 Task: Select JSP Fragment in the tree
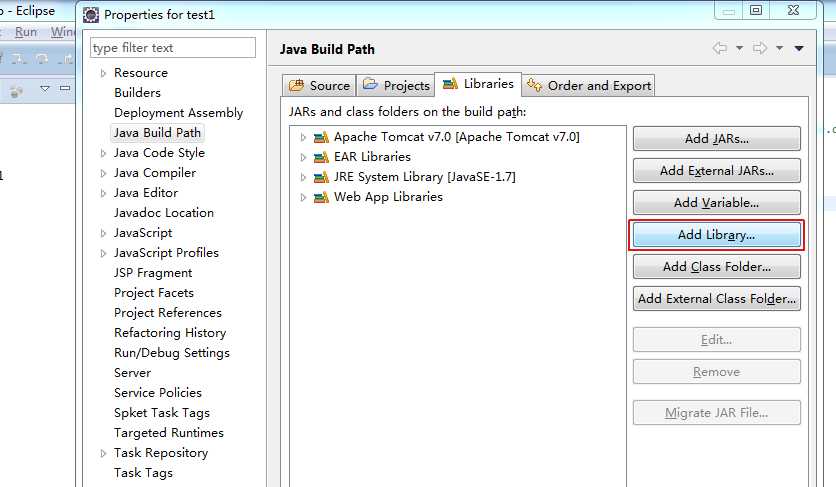tap(153, 273)
